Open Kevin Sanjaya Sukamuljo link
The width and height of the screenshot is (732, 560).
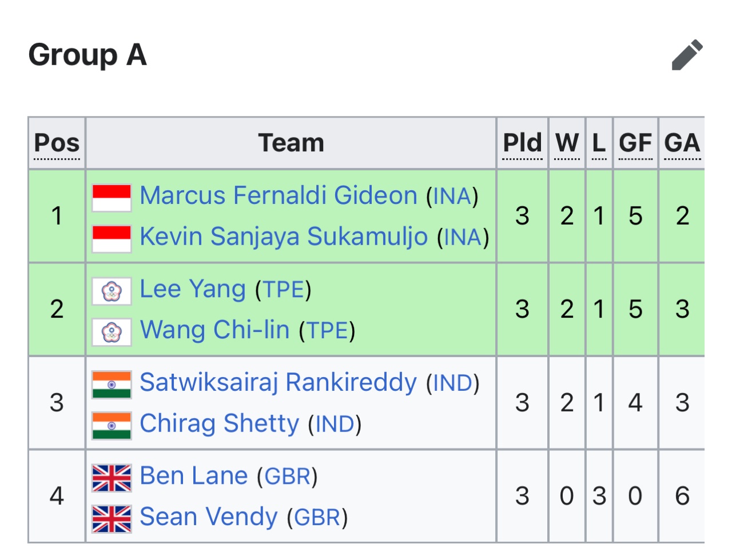coord(284,237)
